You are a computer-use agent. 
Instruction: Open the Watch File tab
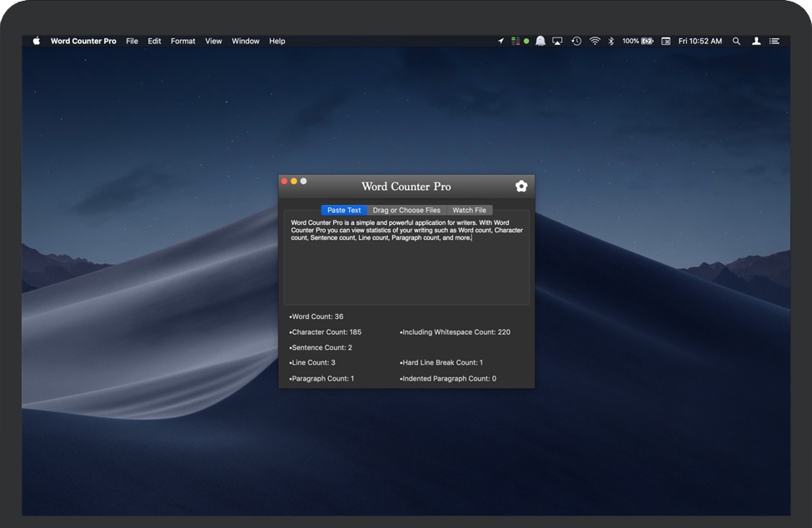469,210
